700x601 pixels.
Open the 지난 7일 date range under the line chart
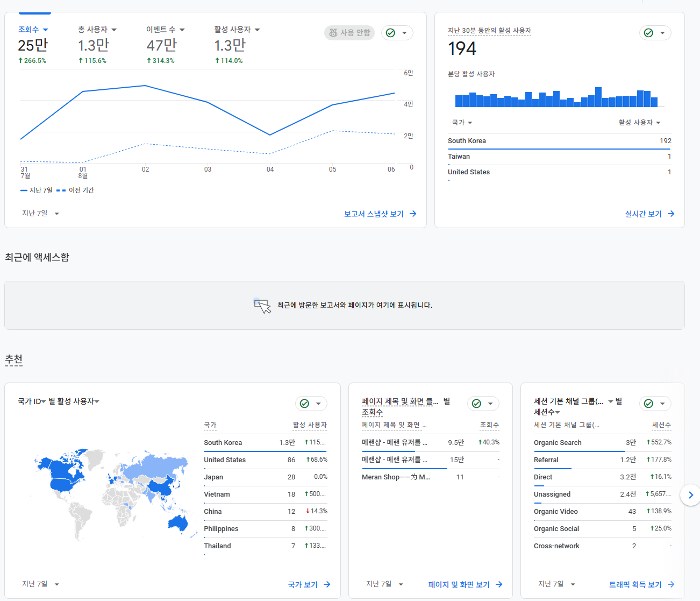tap(40, 214)
